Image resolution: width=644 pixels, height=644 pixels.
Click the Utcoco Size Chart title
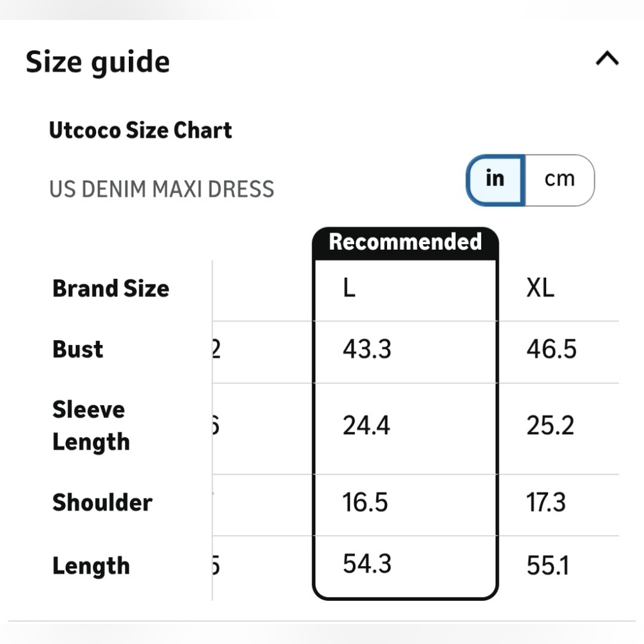coord(140,131)
